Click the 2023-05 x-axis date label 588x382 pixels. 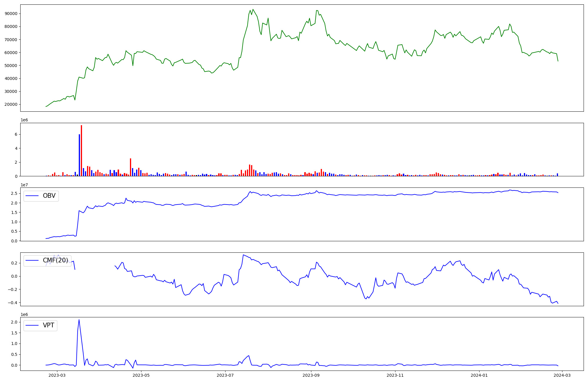(141, 375)
